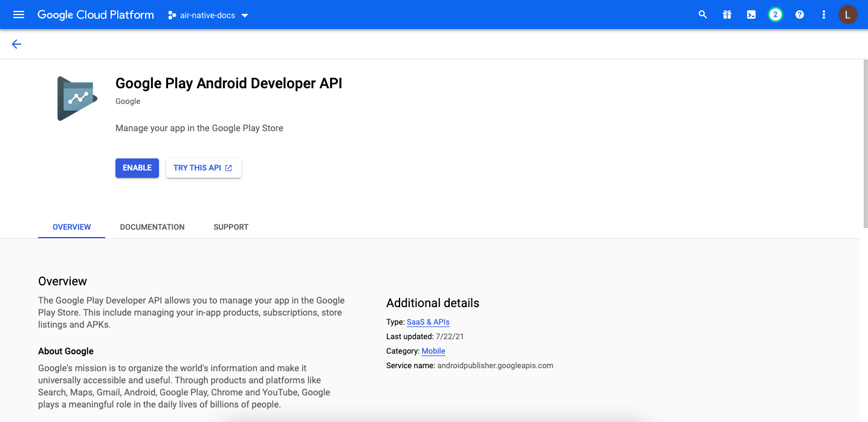Open the SaaS & APIs link

click(x=428, y=322)
